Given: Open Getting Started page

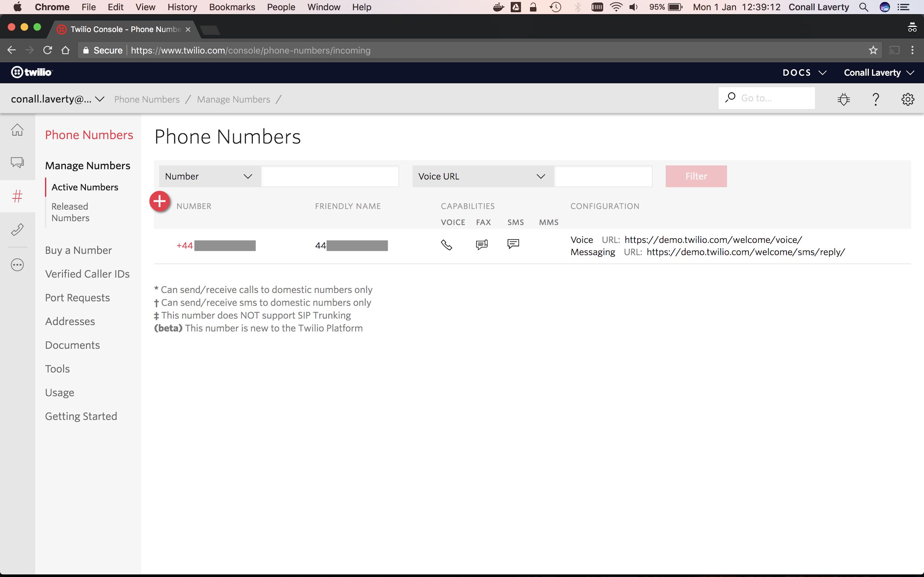Looking at the screenshot, I should [81, 416].
